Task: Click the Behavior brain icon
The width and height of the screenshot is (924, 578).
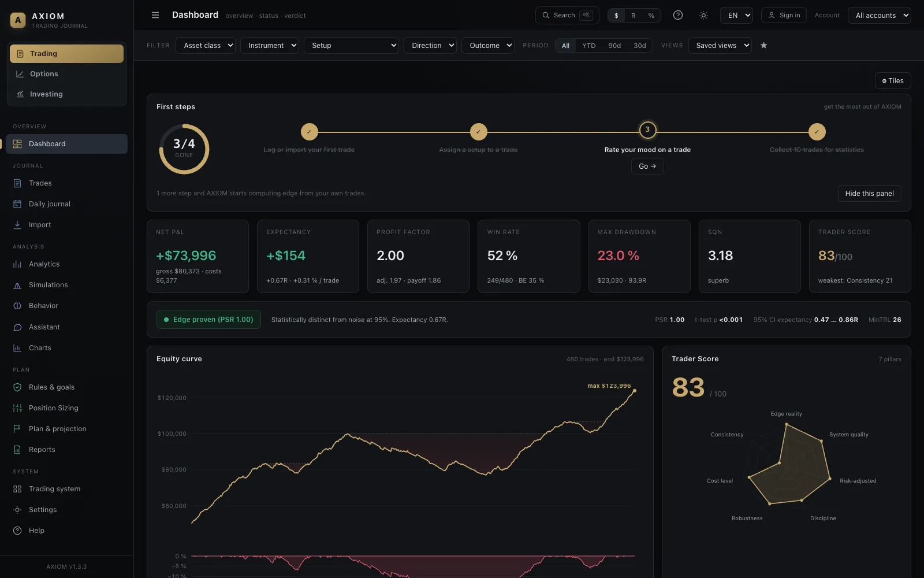Action: (17, 306)
